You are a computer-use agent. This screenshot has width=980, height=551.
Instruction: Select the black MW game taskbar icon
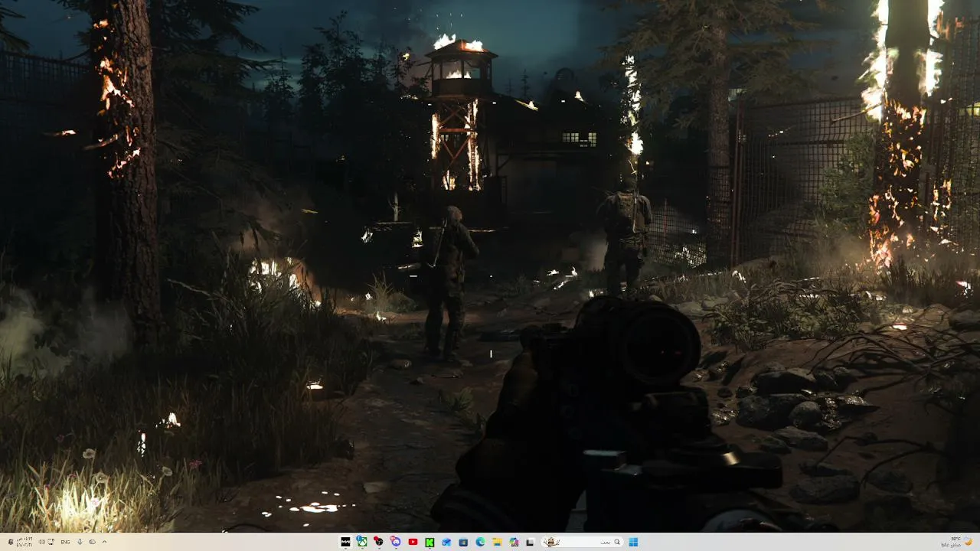point(345,542)
